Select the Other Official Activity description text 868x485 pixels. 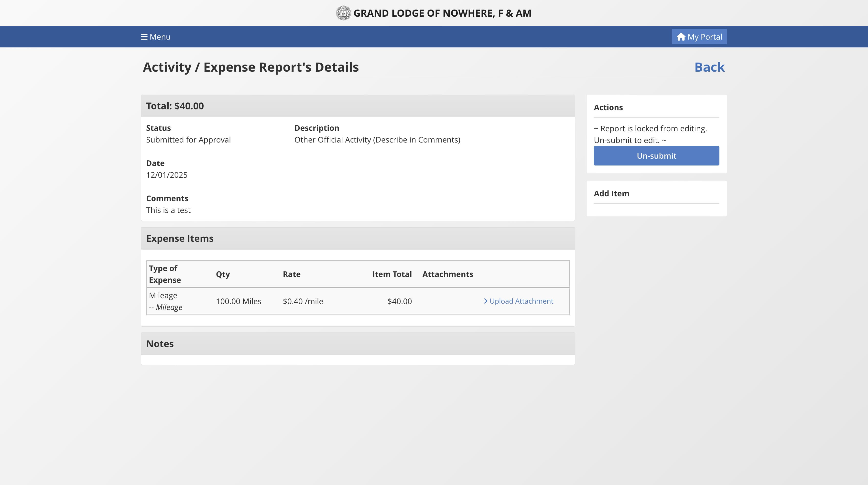377,140
